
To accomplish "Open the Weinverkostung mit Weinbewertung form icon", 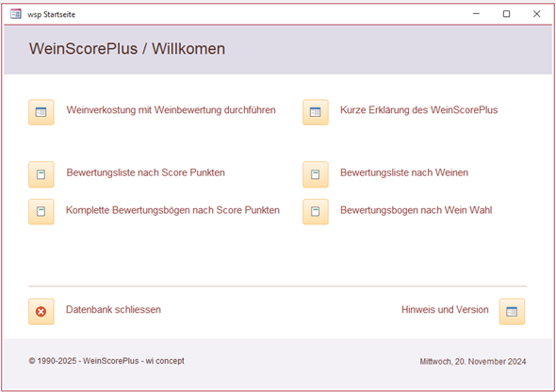I will pos(41,112).
